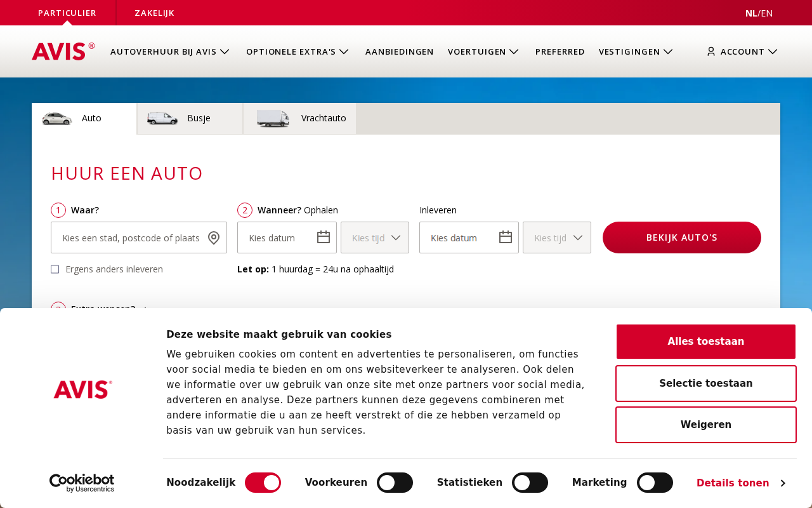812x508 pixels.
Task: Click Selectie toestaan cookie button
Action: [x=706, y=384]
